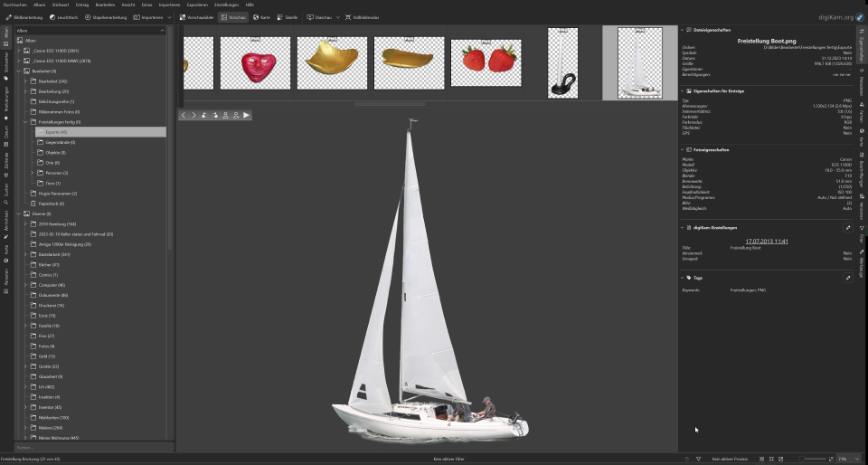Open the zoom percentage dropdown
This screenshot has height=465, width=868.
pyautogui.click(x=855, y=460)
